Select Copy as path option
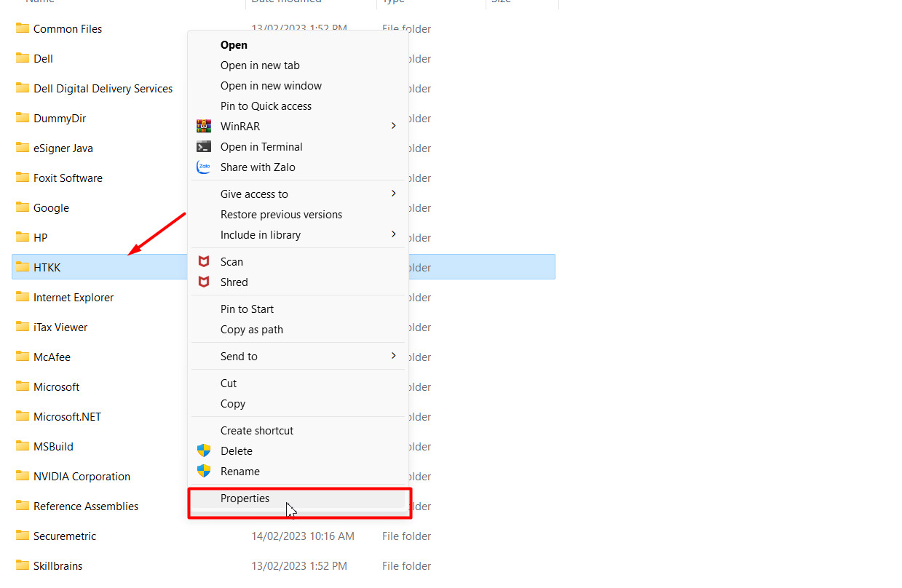Viewport: 902px width, 588px height. [251, 330]
